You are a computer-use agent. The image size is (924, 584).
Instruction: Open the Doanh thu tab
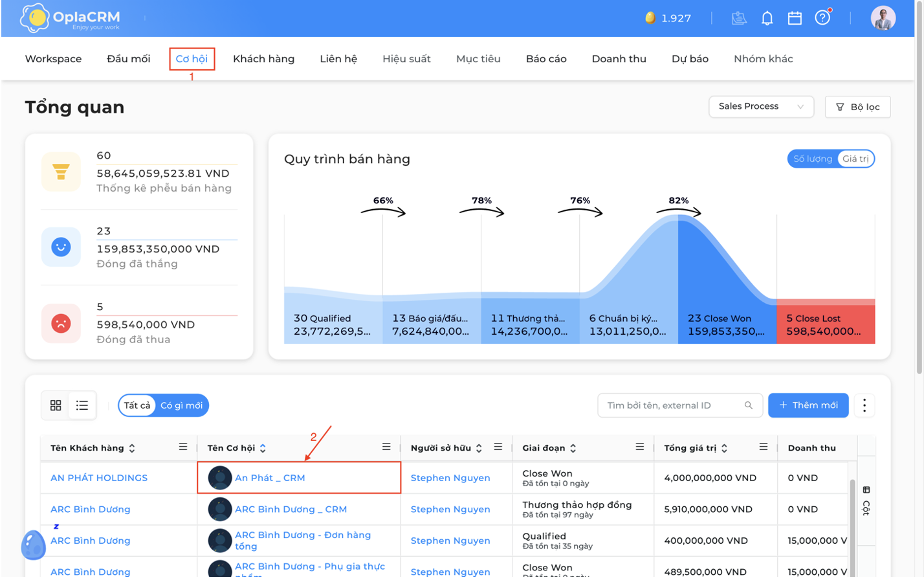619,59
